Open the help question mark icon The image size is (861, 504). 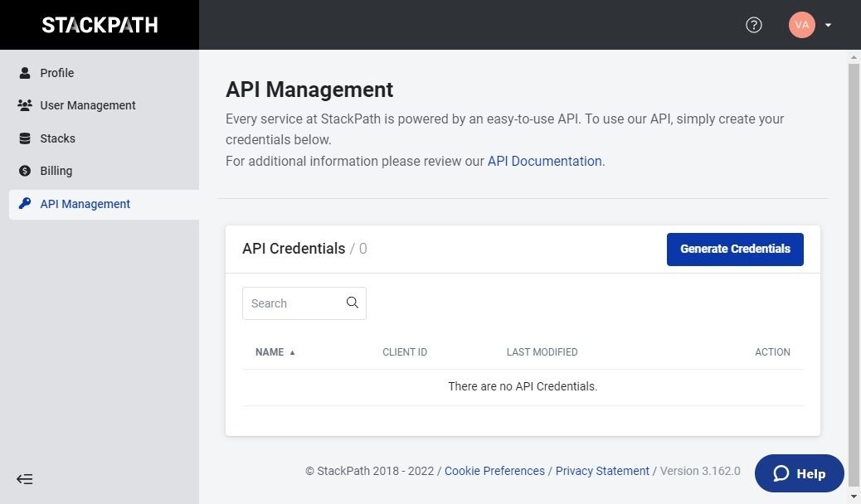[x=753, y=25]
